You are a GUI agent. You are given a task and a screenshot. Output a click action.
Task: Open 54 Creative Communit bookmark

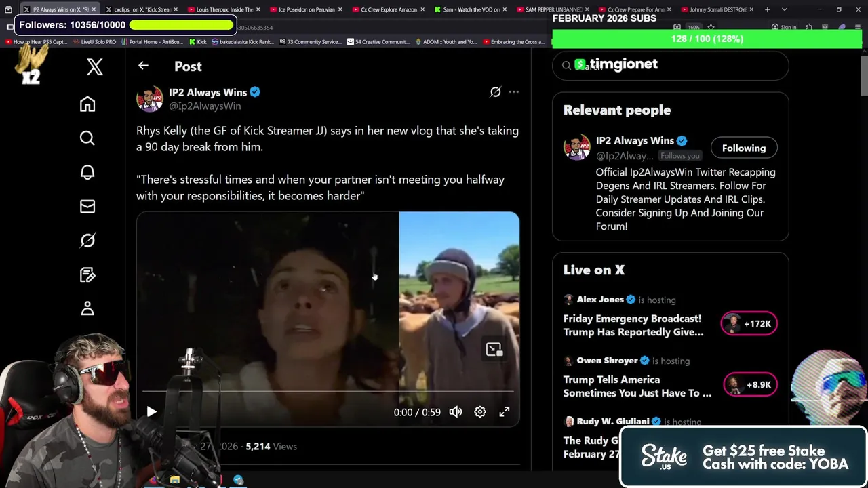(378, 42)
